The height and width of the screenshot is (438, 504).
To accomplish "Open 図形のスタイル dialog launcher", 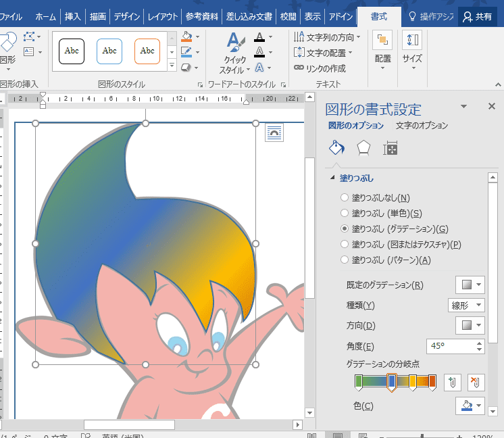I will 200,84.
